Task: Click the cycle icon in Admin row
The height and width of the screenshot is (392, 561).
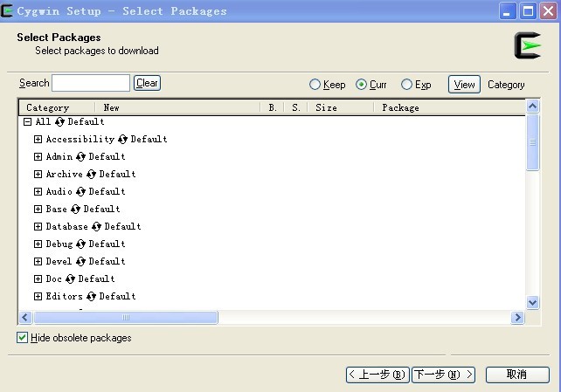Action: (x=81, y=157)
